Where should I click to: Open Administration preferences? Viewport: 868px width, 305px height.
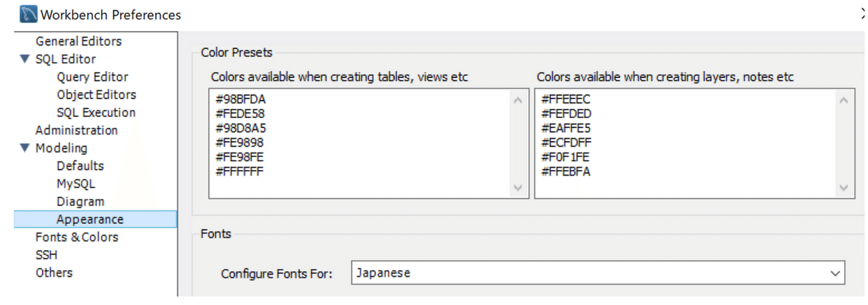(76, 130)
